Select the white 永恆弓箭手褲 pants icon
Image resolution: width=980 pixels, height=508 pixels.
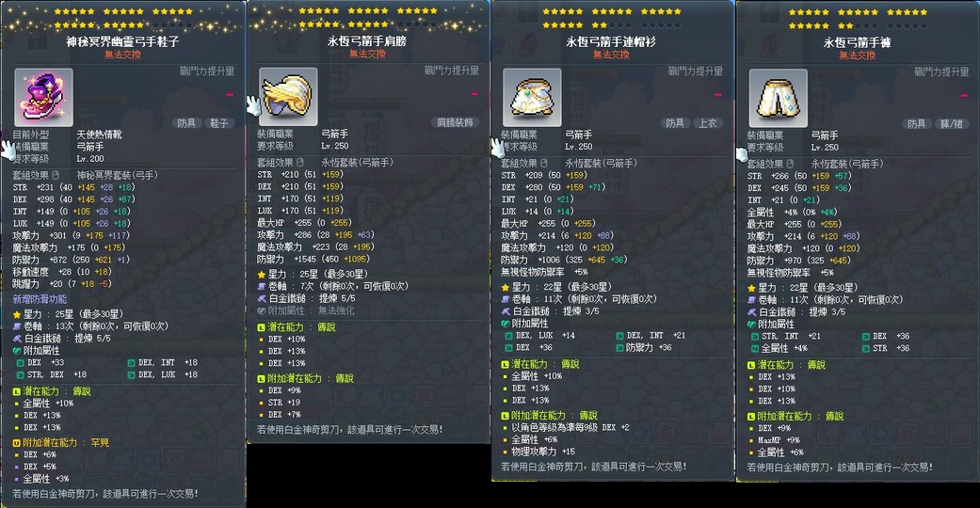pos(779,98)
